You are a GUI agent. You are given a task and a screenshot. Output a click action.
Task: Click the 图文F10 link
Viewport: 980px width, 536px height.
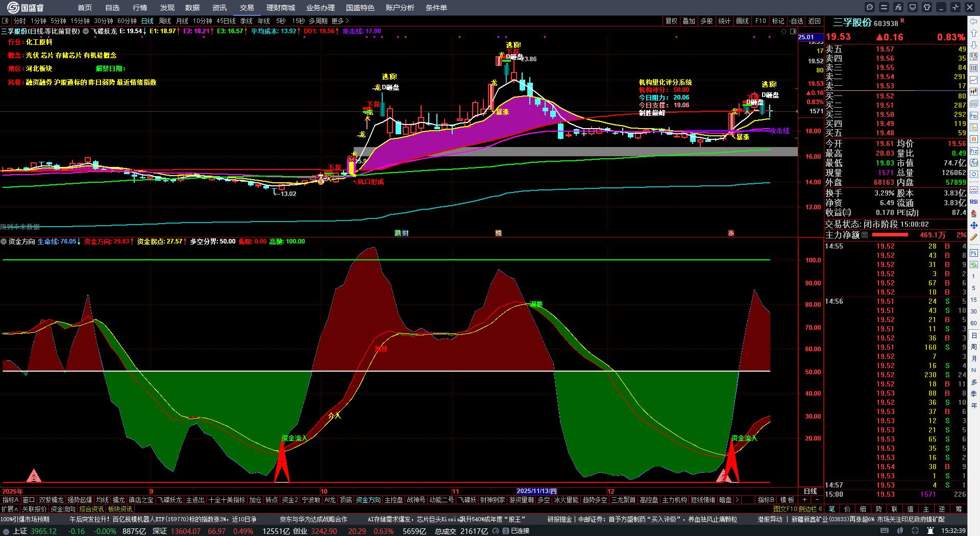pyautogui.click(x=785, y=509)
